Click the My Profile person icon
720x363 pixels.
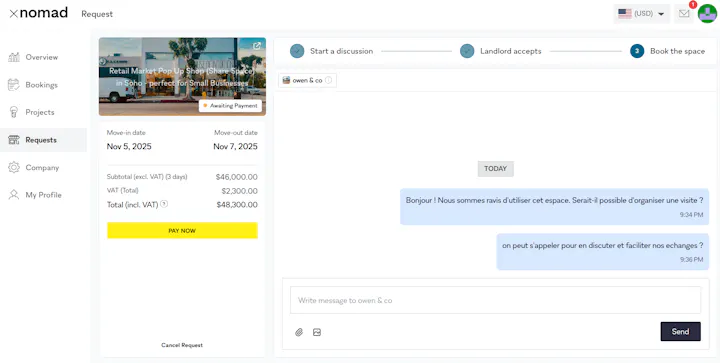(x=14, y=195)
